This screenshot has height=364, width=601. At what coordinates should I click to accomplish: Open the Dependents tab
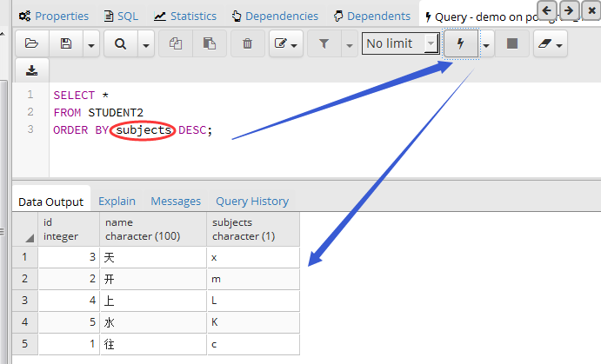click(371, 17)
